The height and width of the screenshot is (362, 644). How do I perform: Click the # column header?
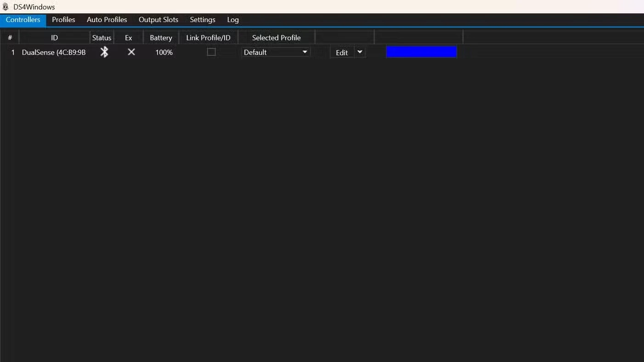[x=10, y=38]
